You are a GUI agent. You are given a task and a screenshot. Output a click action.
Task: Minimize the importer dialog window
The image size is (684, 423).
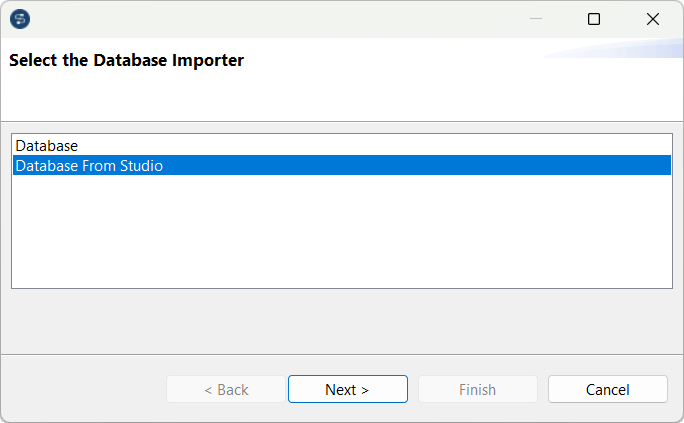(536, 19)
